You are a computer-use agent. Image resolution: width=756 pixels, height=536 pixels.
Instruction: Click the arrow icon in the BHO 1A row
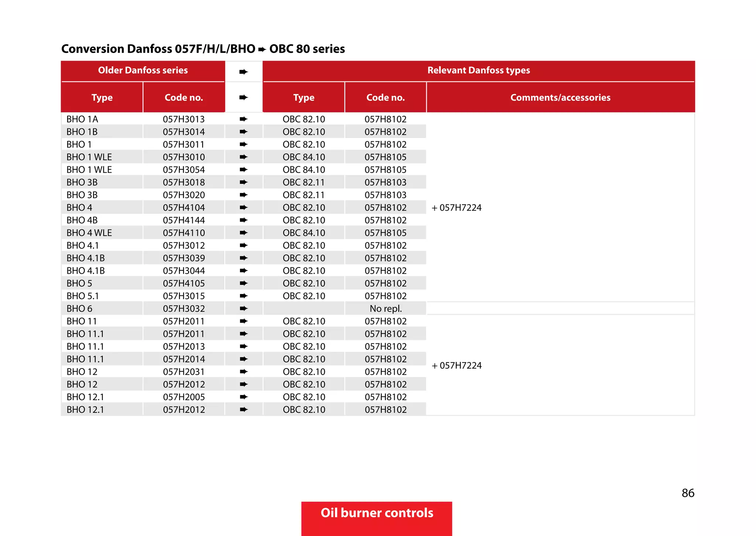point(244,119)
